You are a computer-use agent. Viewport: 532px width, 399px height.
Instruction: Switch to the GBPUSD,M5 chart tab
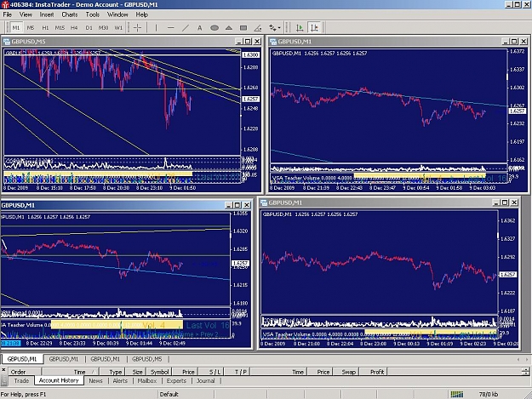pos(147,359)
